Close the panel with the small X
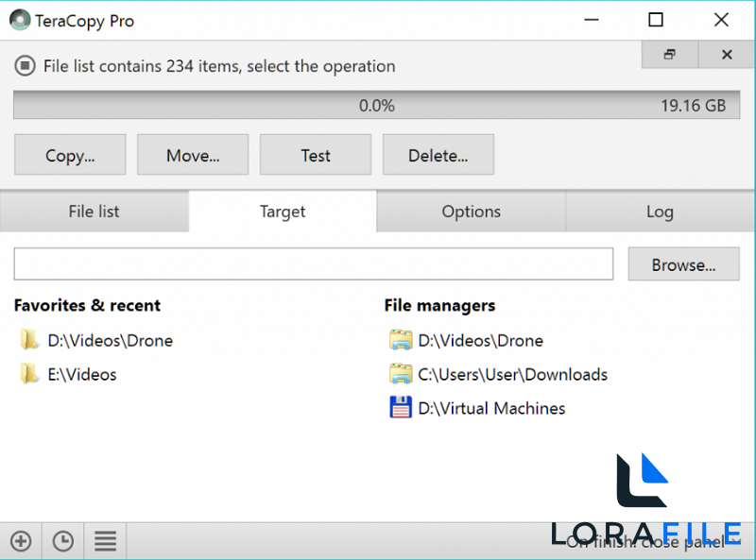The width and height of the screenshot is (756, 560). [x=727, y=55]
